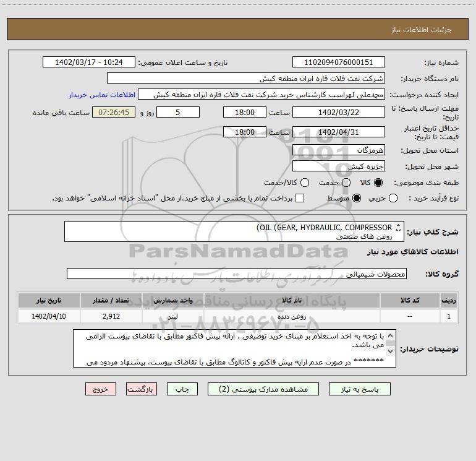Click the buyer notes text area
The height and width of the screenshot is (461, 476).
click(234, 348)
